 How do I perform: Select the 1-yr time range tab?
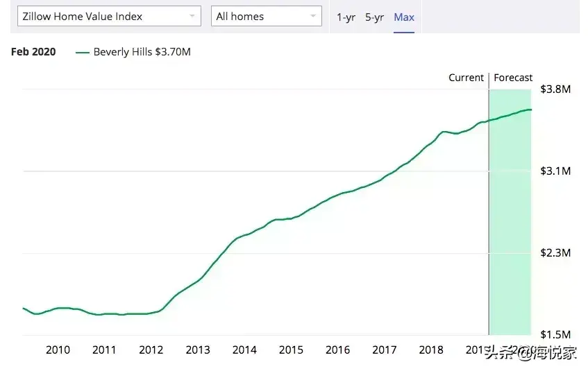[x=346, y=17]
